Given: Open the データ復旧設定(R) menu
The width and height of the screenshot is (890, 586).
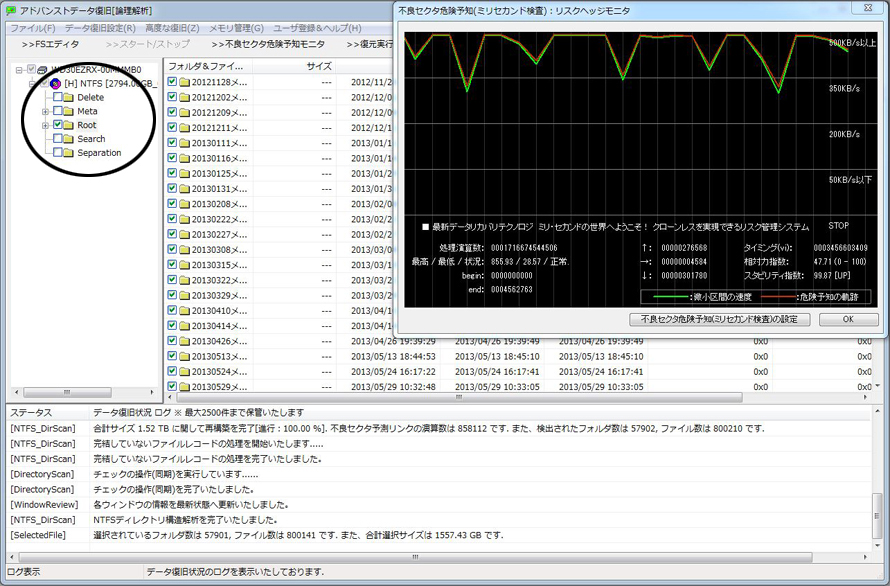Looking at the screenshot, I should (100, 28).
